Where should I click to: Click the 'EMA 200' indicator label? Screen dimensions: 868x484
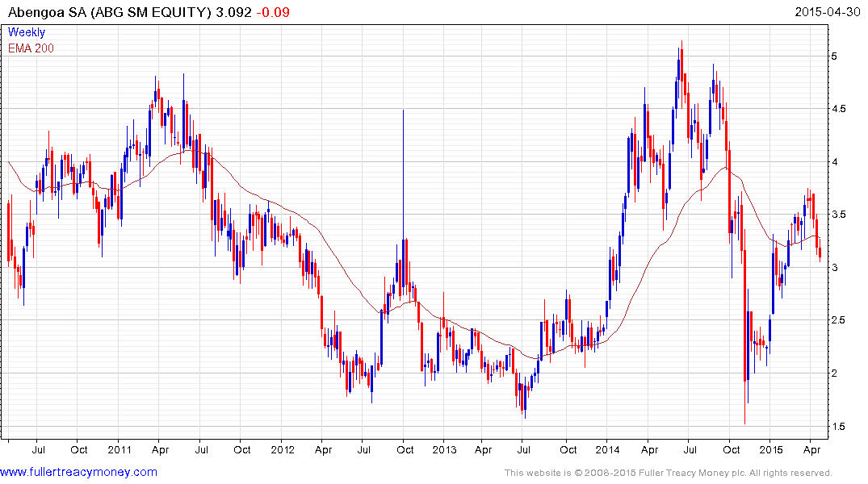click(31, 48)
